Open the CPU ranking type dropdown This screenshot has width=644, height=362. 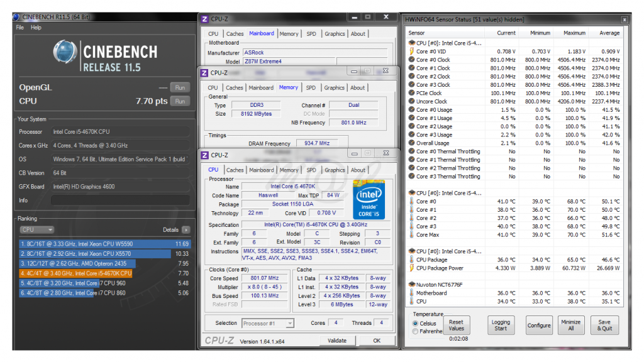point(37,230)
